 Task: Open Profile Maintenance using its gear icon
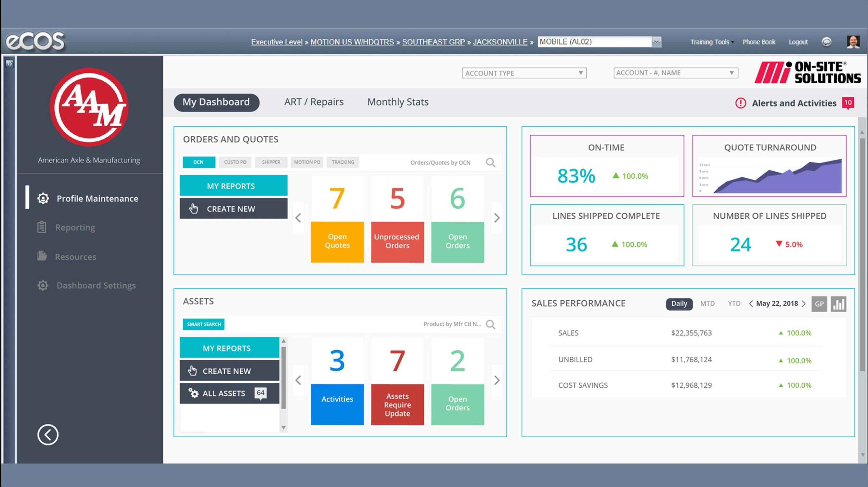click(43, 198)
